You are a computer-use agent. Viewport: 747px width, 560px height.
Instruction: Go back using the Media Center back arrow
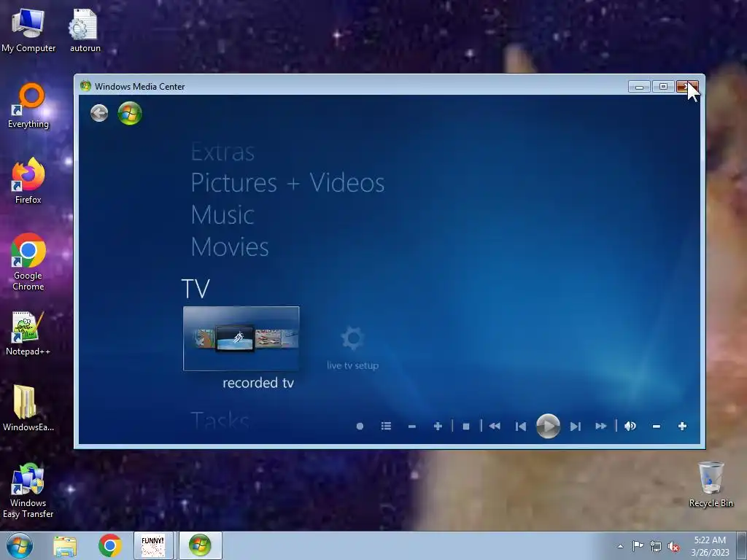99,113
